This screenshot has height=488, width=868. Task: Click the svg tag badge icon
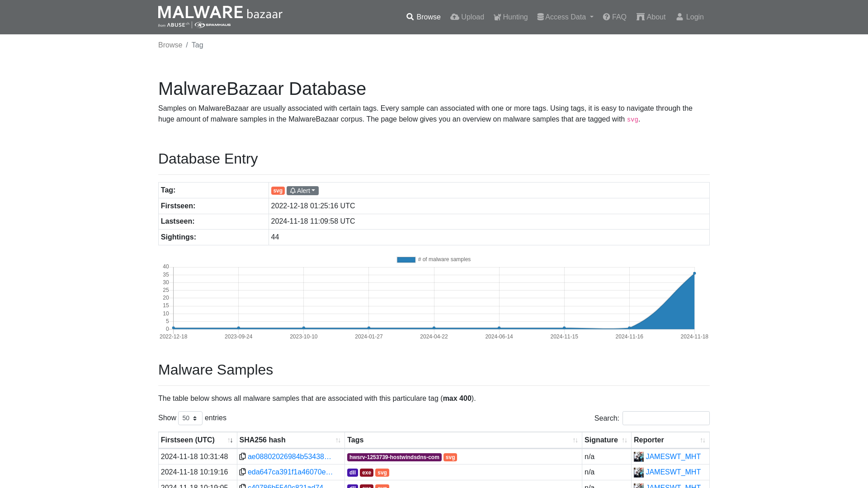[278, 190]
